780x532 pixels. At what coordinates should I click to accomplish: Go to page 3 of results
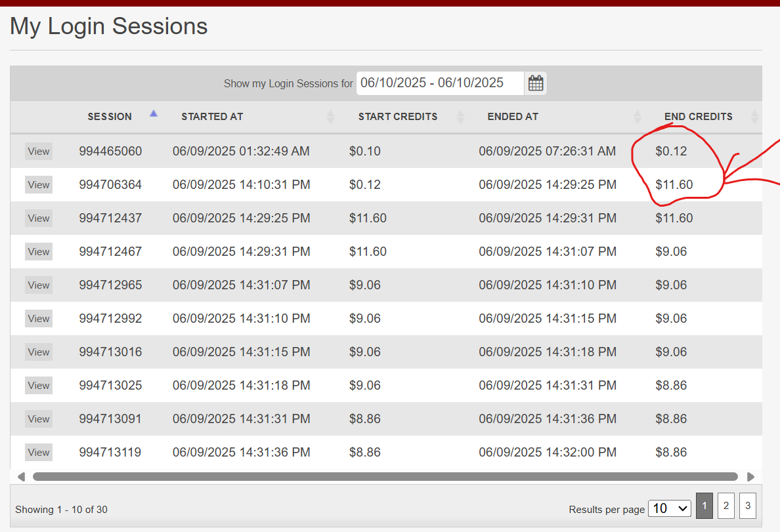click(747, 506)
